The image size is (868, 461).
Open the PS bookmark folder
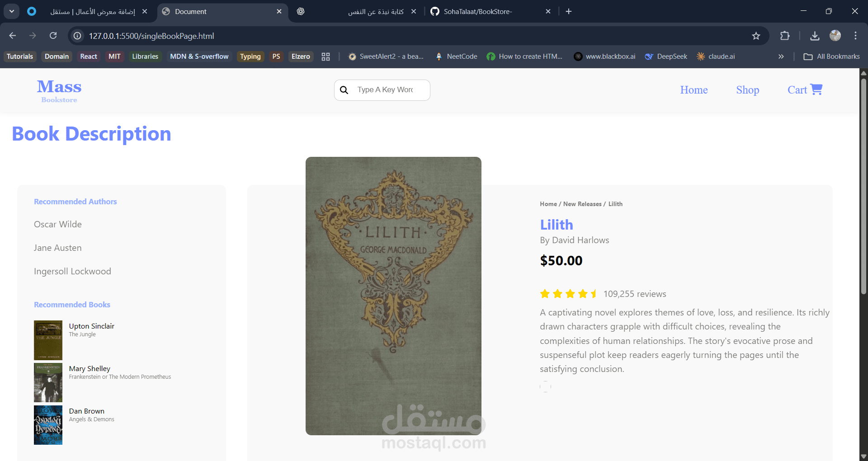pos(276,56)
